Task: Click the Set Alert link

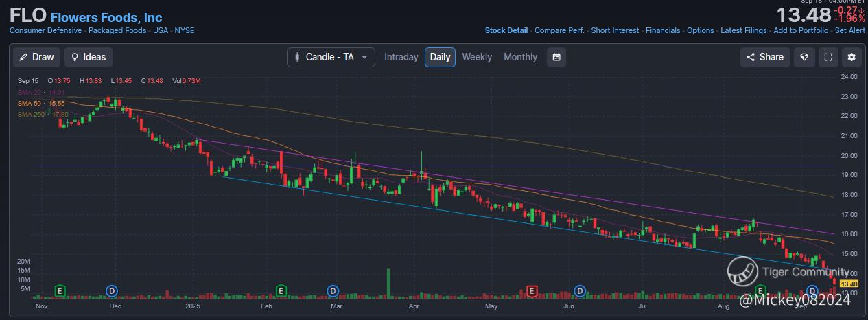Action: 849,30
